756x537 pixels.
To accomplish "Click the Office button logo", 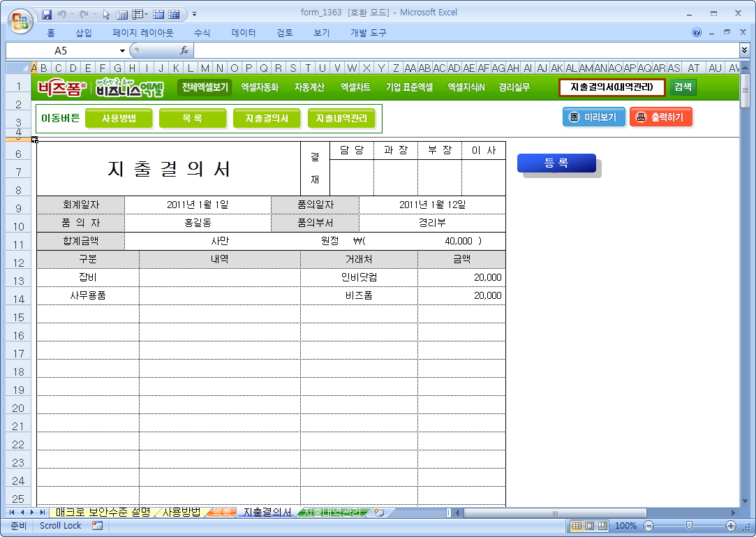I will tap(21, 20).
